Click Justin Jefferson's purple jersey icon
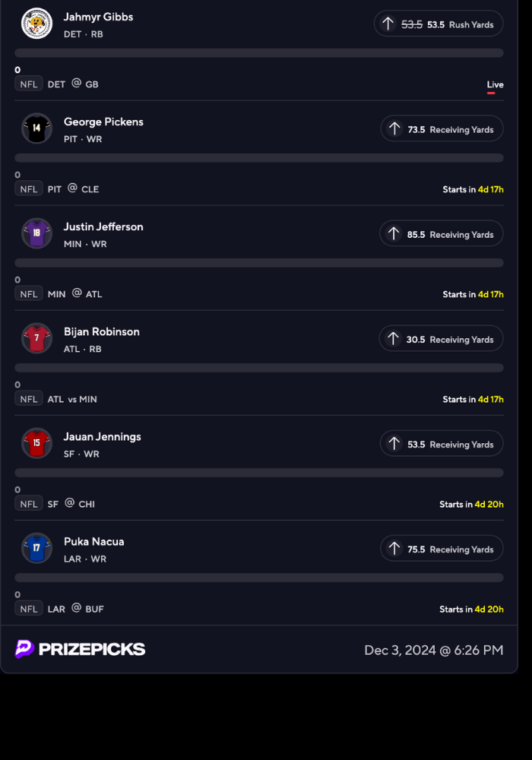 click(36, 233)
